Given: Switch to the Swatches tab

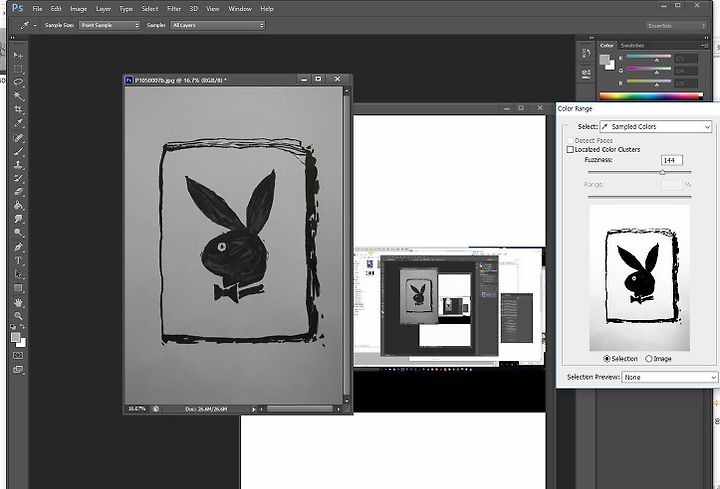Looking at the screenshot, I should (x=632, y=45).
